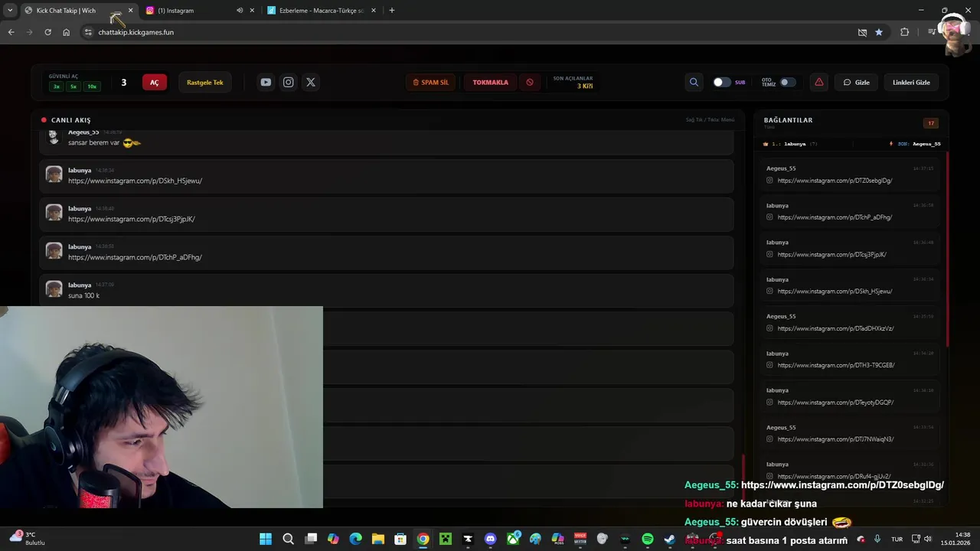Click the Rastgele Tek button
The width and height of the screenshot is (980, 551).
coord(205,82)
